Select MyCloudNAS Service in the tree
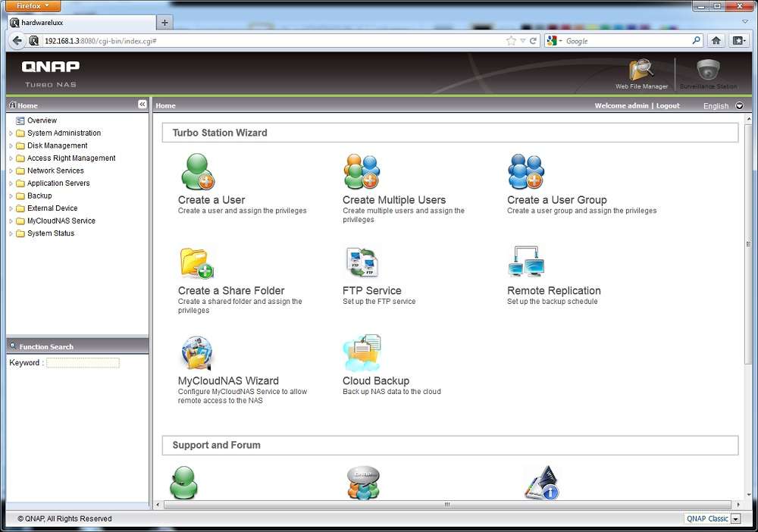This screenshot has height=532, width=758. [61, 221]
